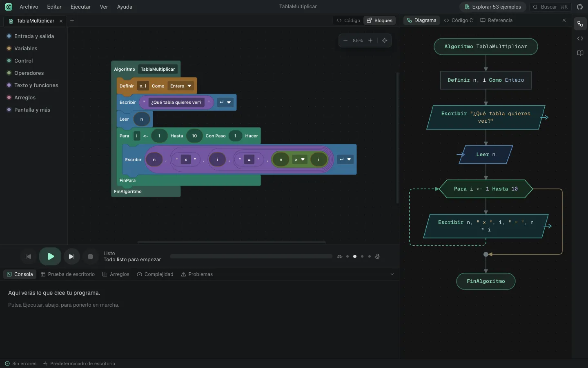
Task: Select the speed dot just before the rabbit
Action: (x=370, y=257)
